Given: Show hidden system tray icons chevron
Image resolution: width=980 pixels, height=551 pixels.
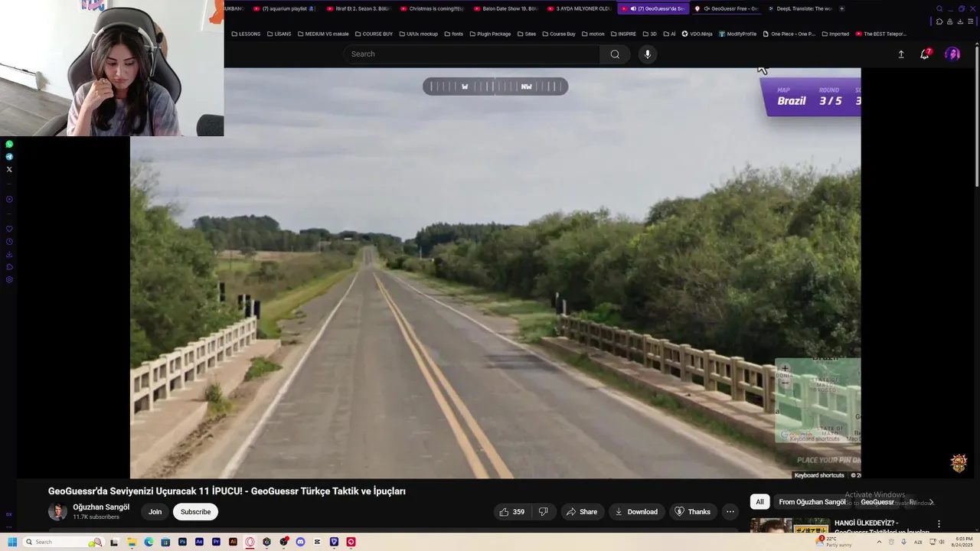Looking at the screenshot, I should tap(879, 542).
